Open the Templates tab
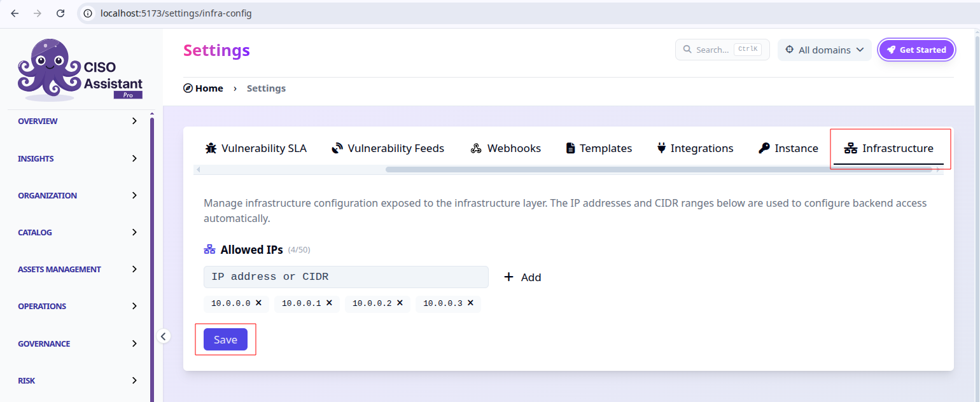This screenshot has height=402, width=980. [x=599, y=148]
